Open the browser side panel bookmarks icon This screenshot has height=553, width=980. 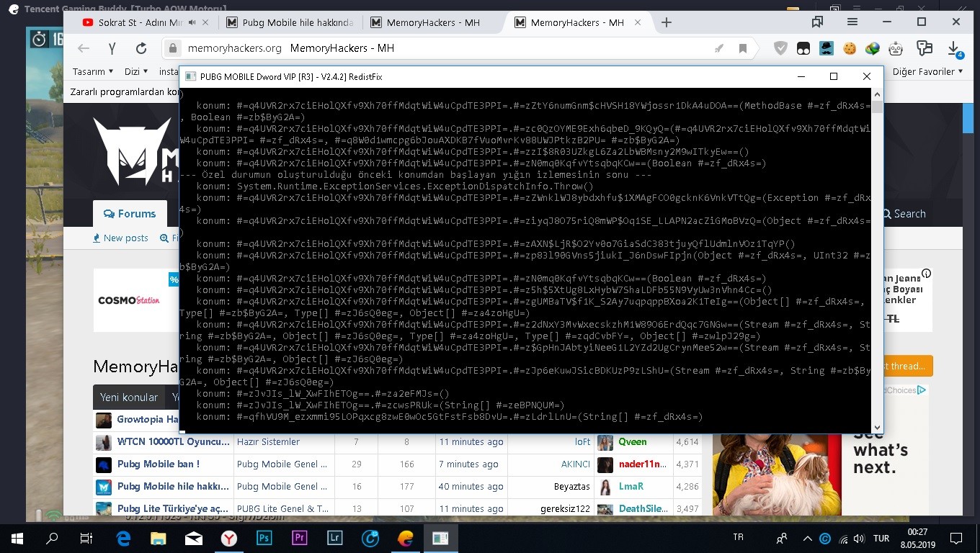click(817, 22)
